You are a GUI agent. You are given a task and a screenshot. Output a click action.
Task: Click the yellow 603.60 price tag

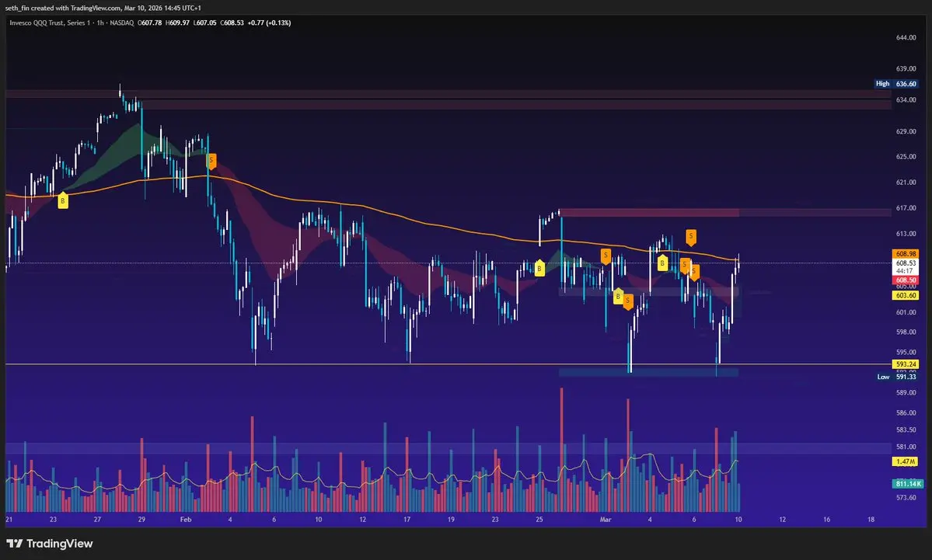[906, 295]
